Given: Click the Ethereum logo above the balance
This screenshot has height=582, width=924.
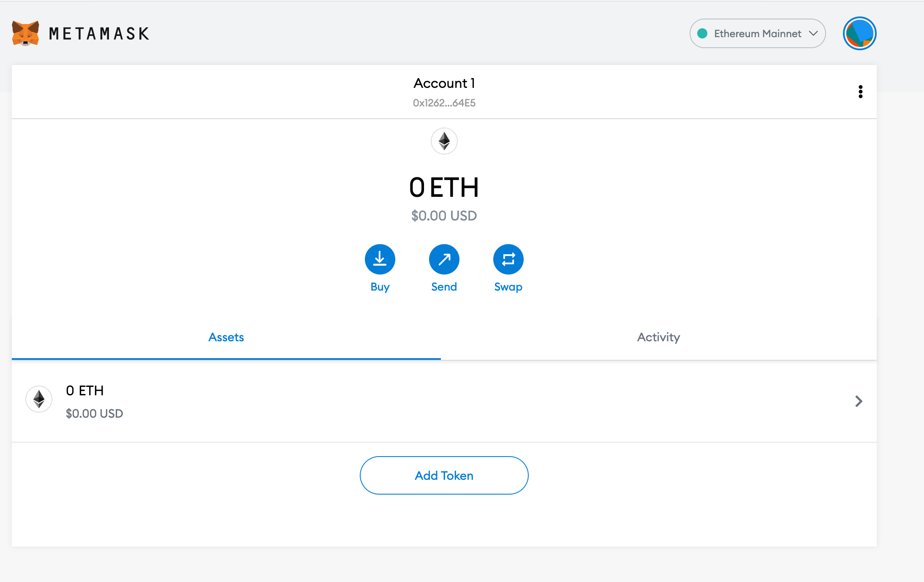Looking at the screenshot, I should (x=444, y=141).
